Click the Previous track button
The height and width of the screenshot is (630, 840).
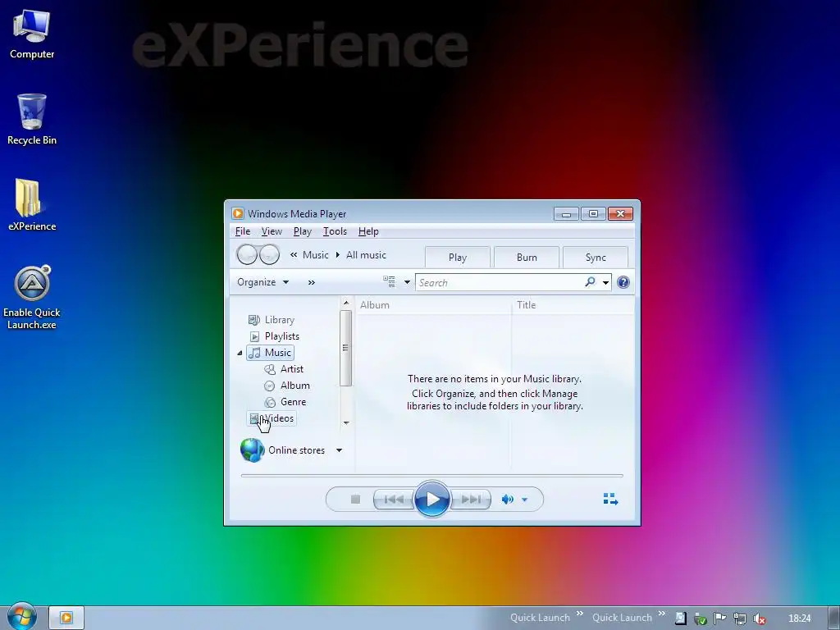click(x=394, y=500)
